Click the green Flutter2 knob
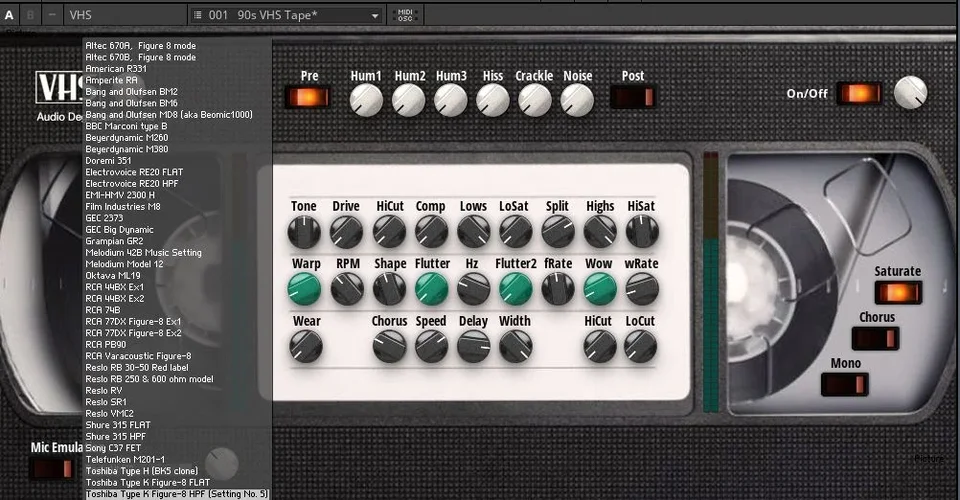Viewport: 960px width, 500px height. [x=516, y=289]
